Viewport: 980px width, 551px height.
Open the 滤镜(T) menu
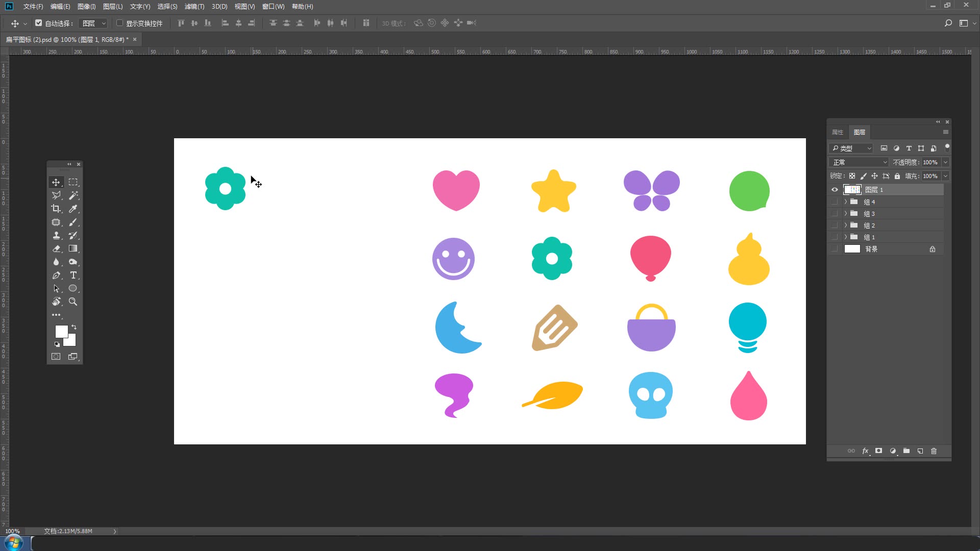[194, 7]
